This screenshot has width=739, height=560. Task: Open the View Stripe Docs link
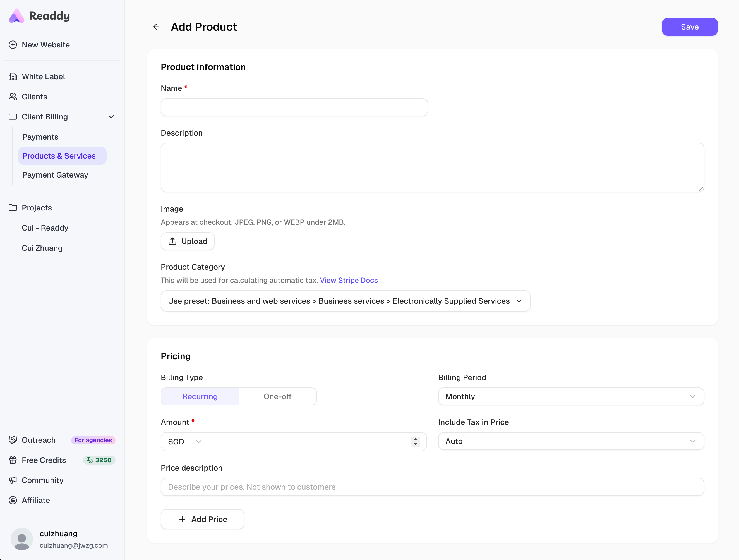[349, 280]
